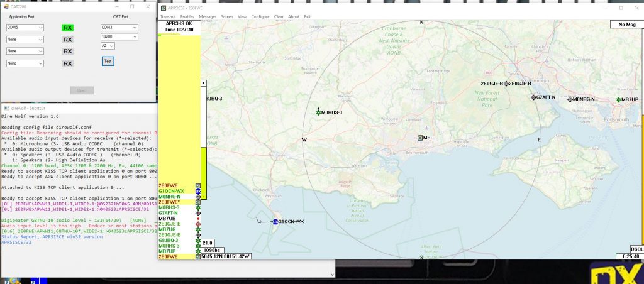Image resolution: width=644 pixels, height=284 pixels.
Task: Click the WX symbol beside G1OCN-WX in list
Action: point(198,191)
